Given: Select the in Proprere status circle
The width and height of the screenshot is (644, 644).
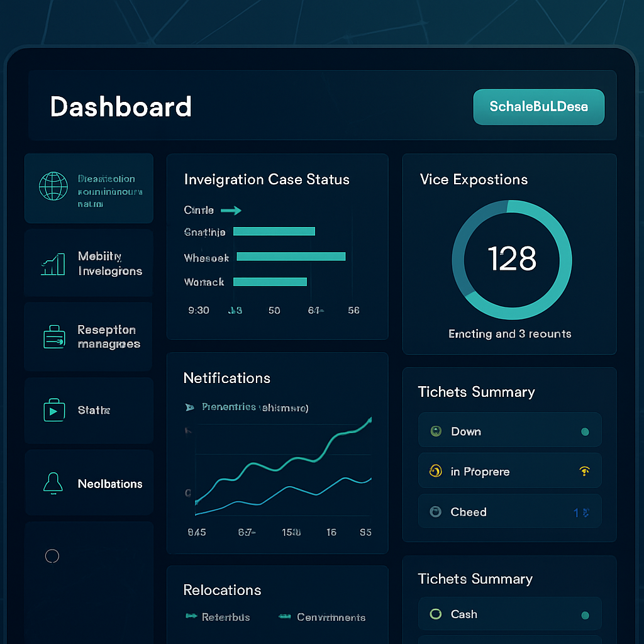Looking at the screenshot, I should point(435,471).
